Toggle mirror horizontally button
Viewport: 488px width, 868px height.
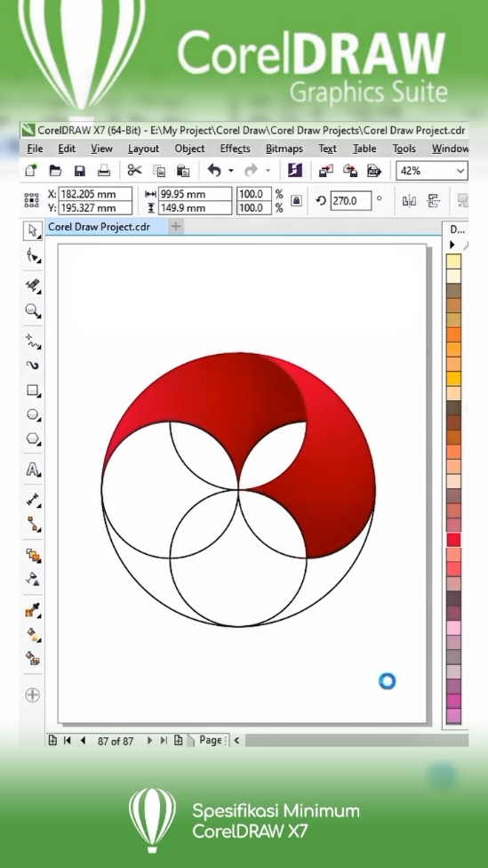click(409, 201)
